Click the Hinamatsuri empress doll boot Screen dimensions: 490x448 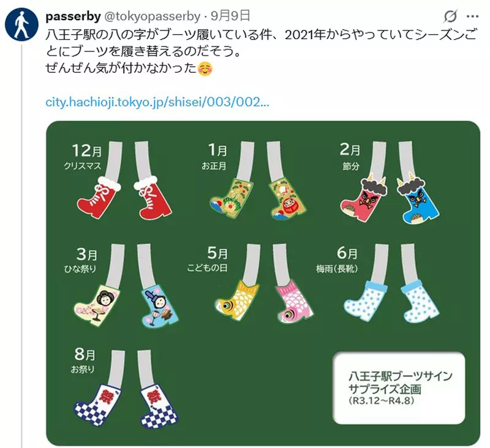[97, 305]
